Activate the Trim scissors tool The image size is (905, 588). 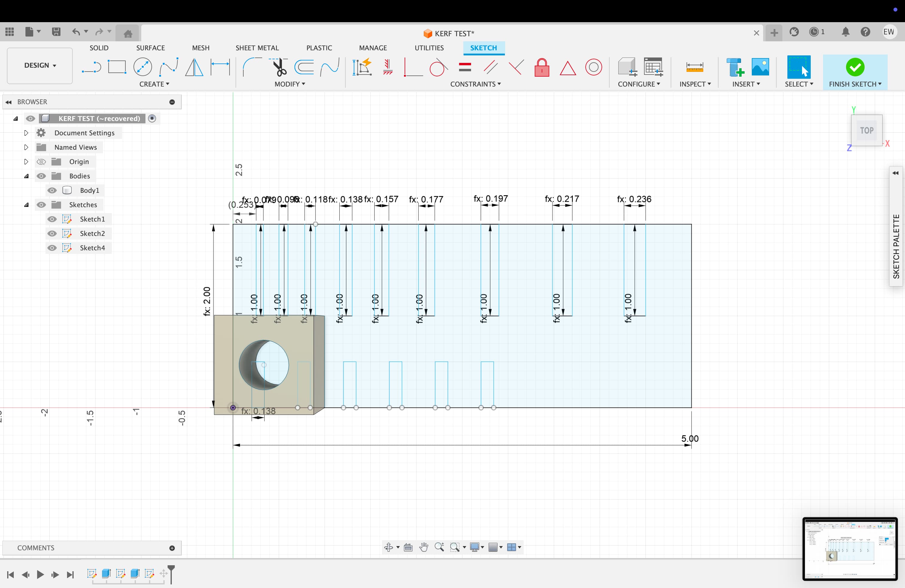point(279,67)
